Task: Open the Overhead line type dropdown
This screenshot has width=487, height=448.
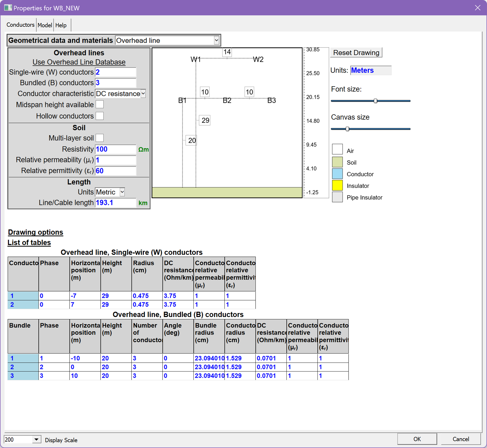Action: click(216, 41)
